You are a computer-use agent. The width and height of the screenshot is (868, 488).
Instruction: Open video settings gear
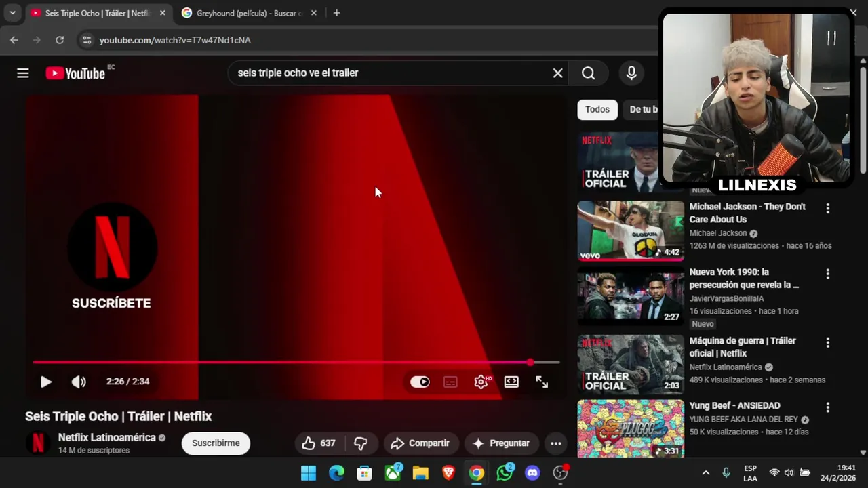pyautogui.click(x=481, y=382)
